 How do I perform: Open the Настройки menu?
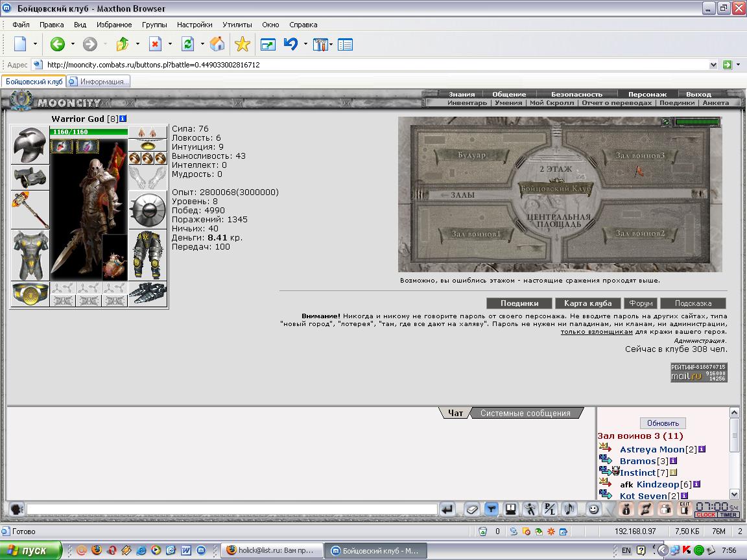click(x=195, y=25)
